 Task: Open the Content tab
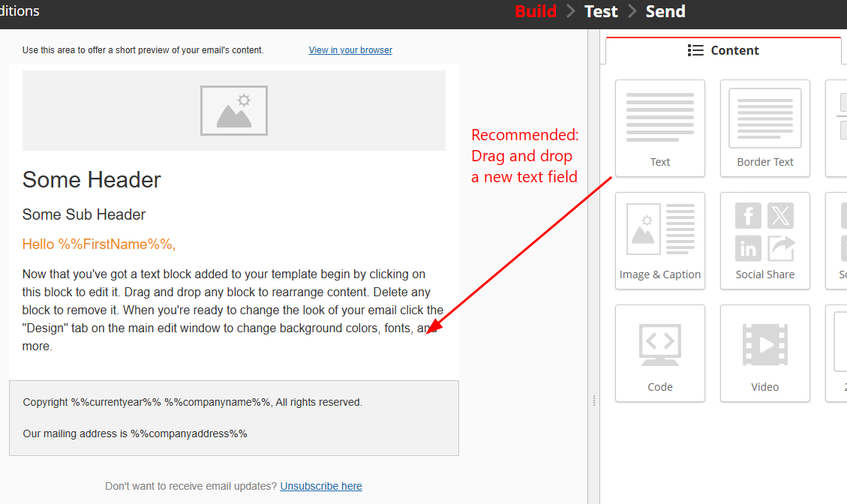[x=723, y=51]
